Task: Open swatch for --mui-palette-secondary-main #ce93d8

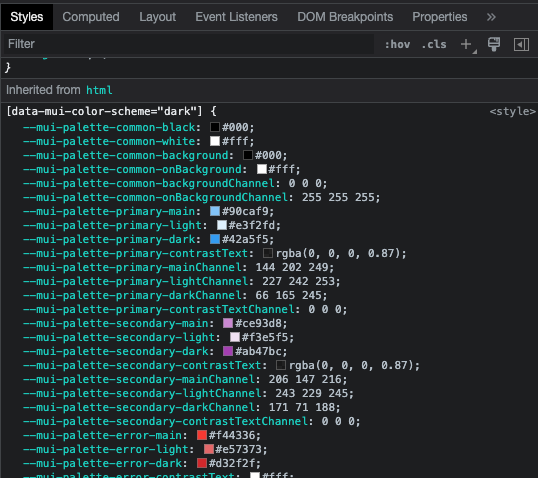Action: tap(228, 323)
